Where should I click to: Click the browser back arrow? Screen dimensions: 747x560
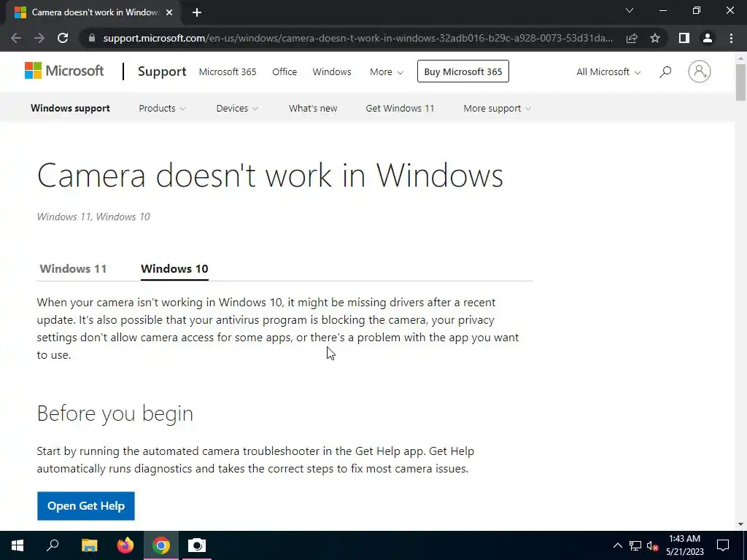16,38
